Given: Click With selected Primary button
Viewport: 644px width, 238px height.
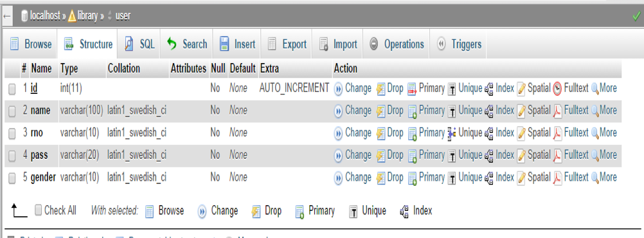Looking at the screenshot, I should (315, 211).
